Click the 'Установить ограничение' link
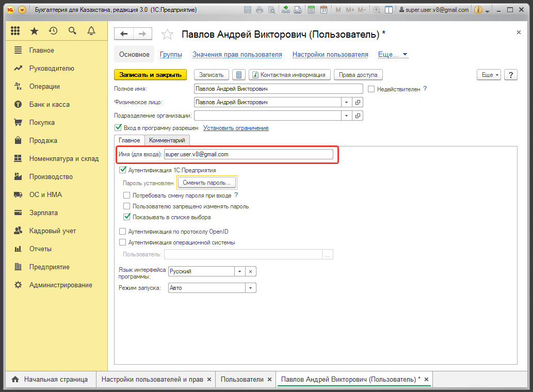The height and width of the screenshot is (392, 533). coord(236,128)
